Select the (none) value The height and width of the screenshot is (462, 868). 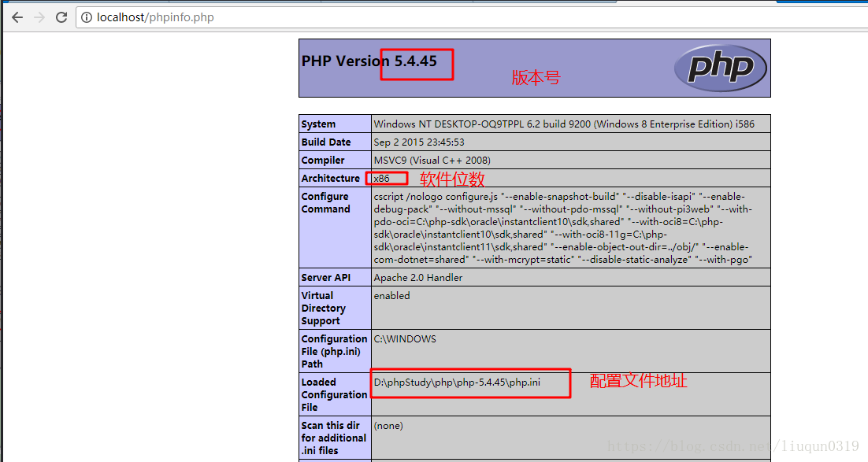[388, 426]
